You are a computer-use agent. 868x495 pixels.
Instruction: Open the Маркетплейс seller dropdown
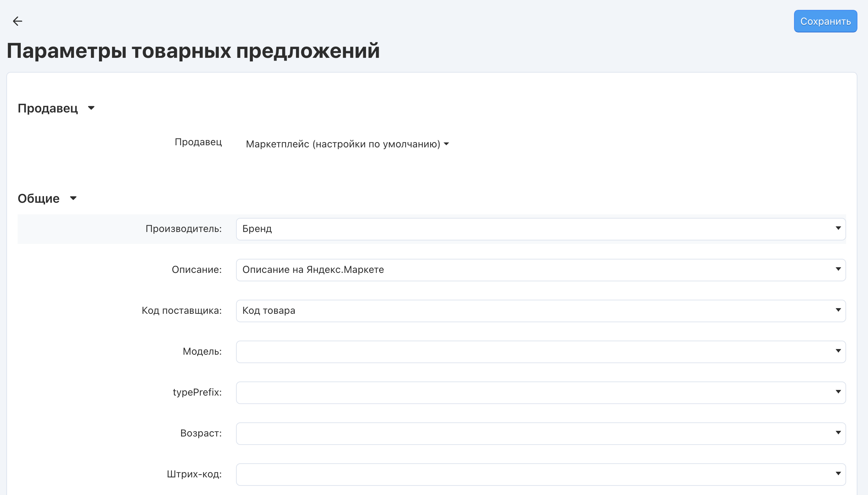coord(343,144)
